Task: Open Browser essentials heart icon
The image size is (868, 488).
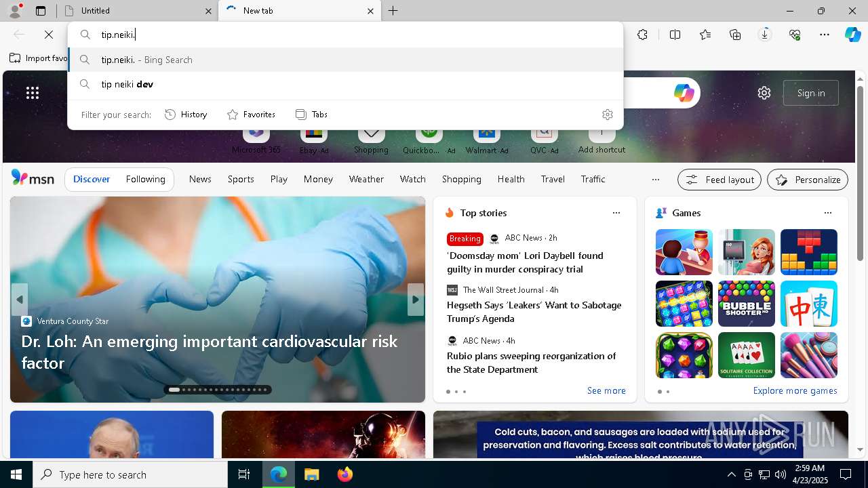Action: point(795,35)
